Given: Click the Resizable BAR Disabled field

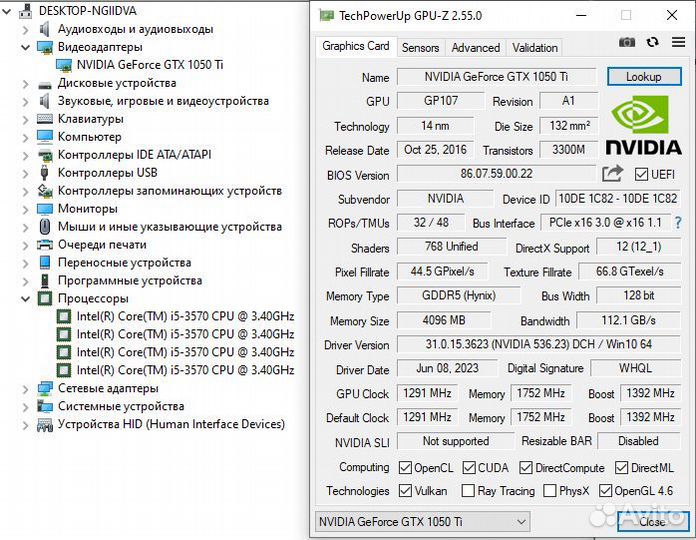Looking at the screenshot, I should coord(639,441).
